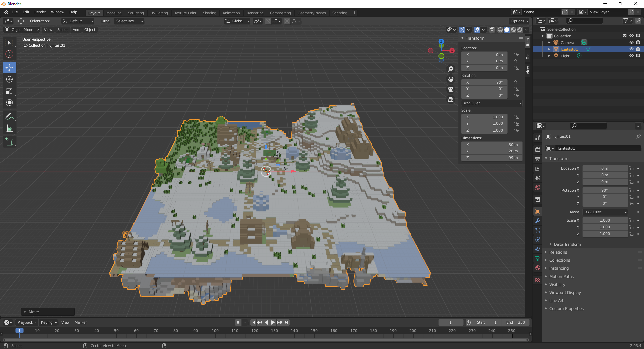Activate the 3D Cursor tool
This screenshot has width=644, height=349.
tap(9, 54)
